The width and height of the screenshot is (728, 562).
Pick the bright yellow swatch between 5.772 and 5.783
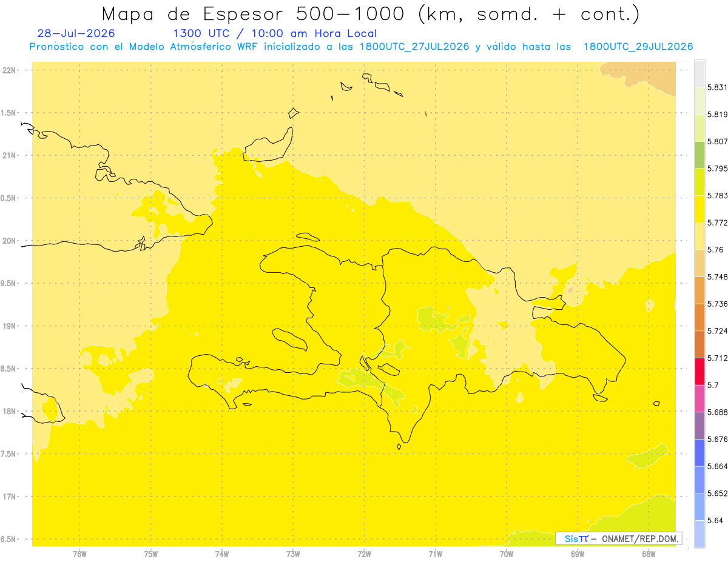(699, 209)
